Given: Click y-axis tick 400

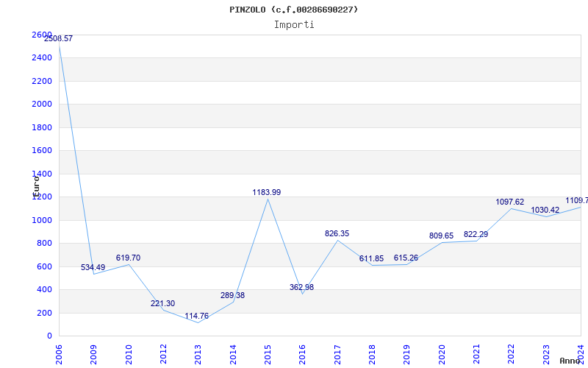Looking at the screenshot, I should pyautogui.click(x=44, y=289).
